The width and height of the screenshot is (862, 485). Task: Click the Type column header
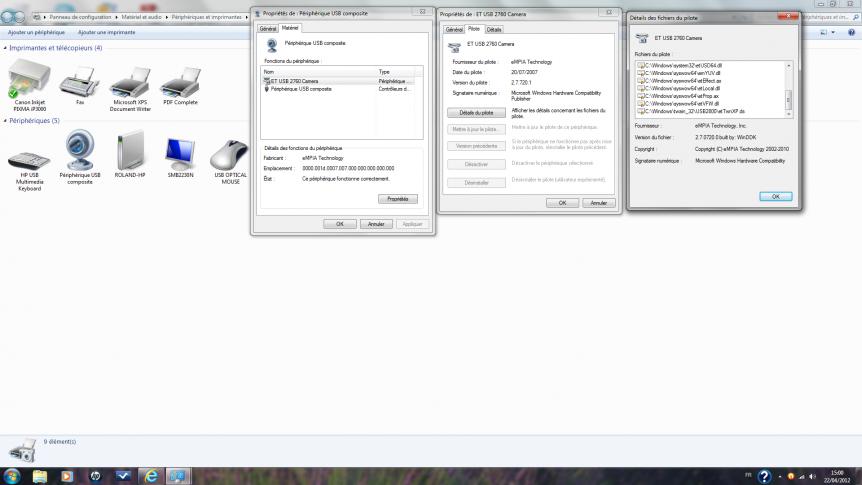tap(395, 72)
